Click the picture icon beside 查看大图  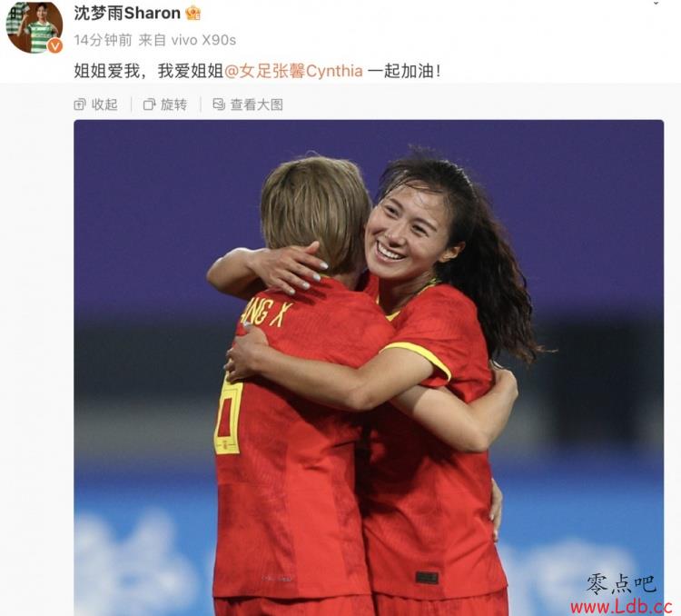point(219,104)
